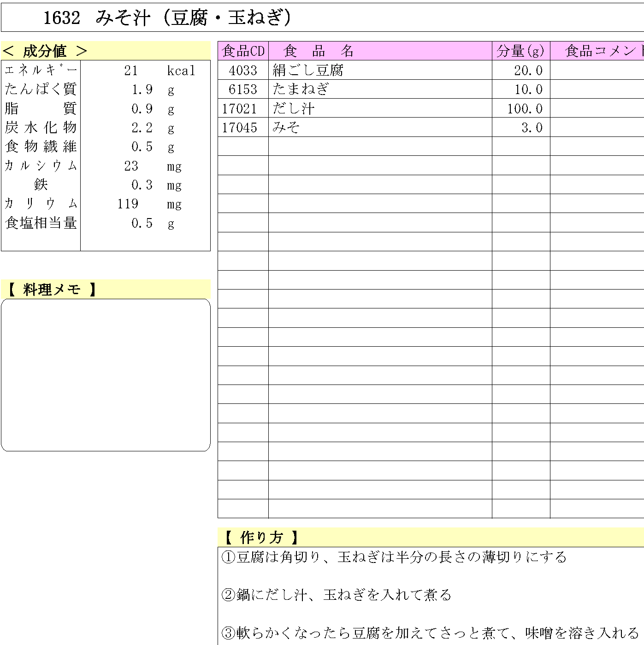The width and height of the screenshot is (644, 645).
Task: Click the 食品CD column header
Action: [x=243, y=51]
